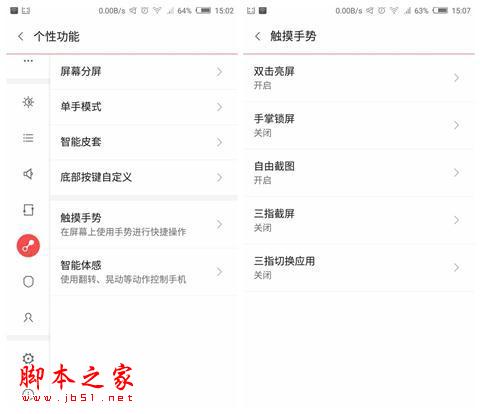Open 智能体感 setting
Viewport: 480px width, 414px height.
144,272
